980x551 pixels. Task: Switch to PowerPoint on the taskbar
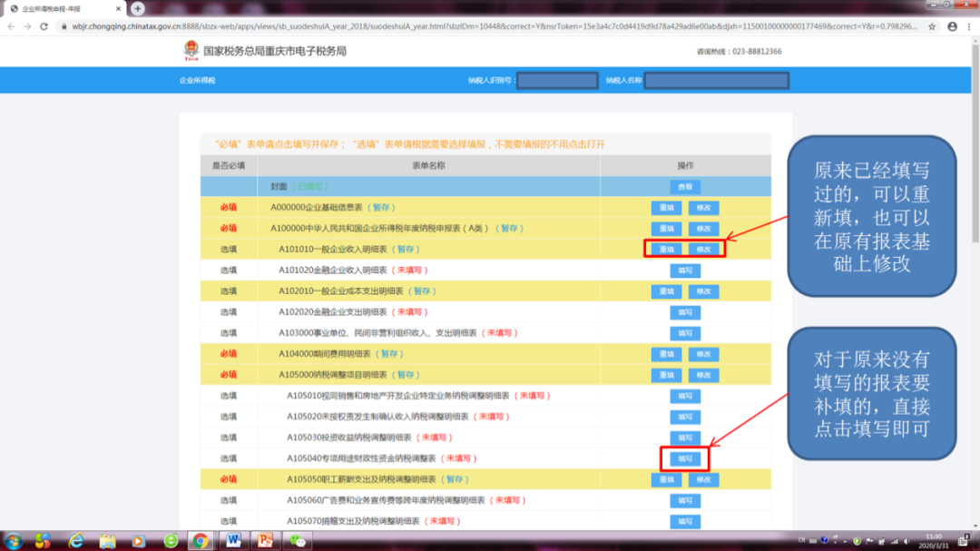click(x=265, y=541)
